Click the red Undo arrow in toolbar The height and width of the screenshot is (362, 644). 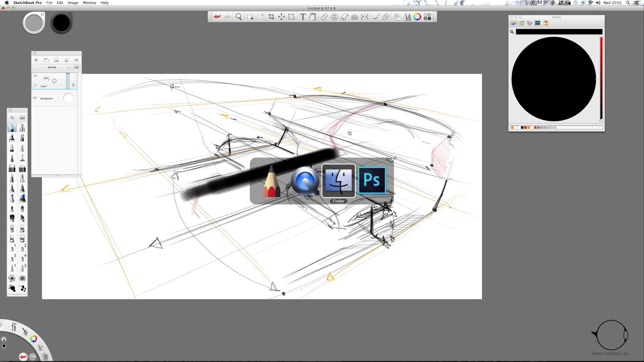[x=217, y=17]
